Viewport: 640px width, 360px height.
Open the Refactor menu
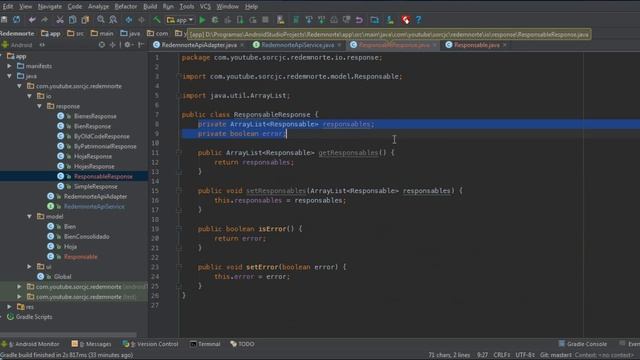(x=126, y=7)
